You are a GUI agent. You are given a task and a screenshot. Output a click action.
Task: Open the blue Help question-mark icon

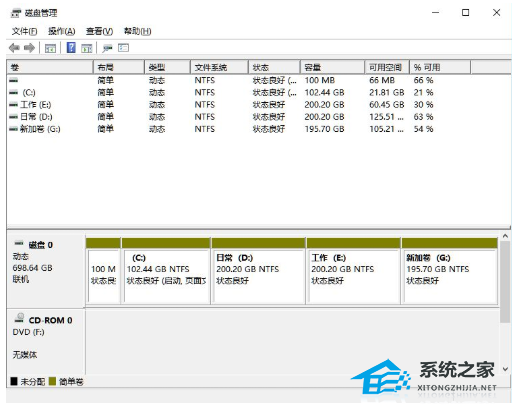click(71, 48)
